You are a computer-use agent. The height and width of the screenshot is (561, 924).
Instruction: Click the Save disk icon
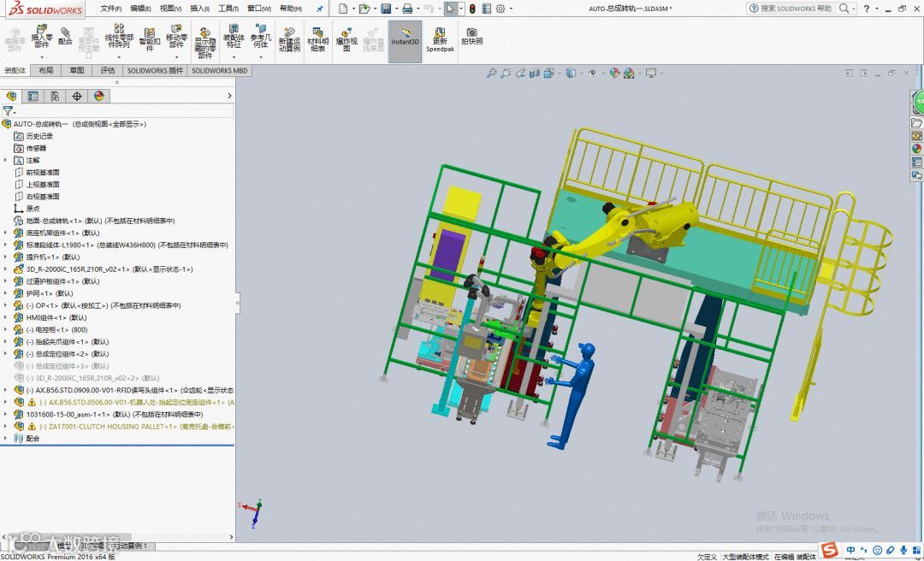coord(386,9)
